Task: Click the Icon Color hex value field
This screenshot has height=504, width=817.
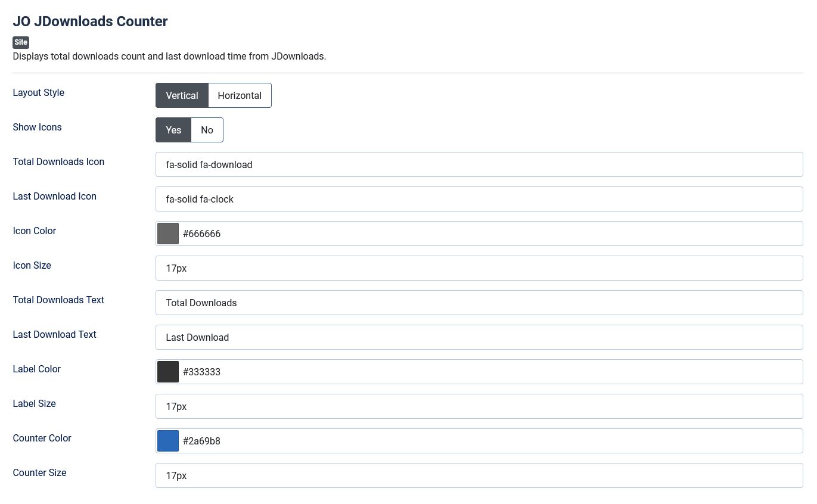Action: (490, 234)
